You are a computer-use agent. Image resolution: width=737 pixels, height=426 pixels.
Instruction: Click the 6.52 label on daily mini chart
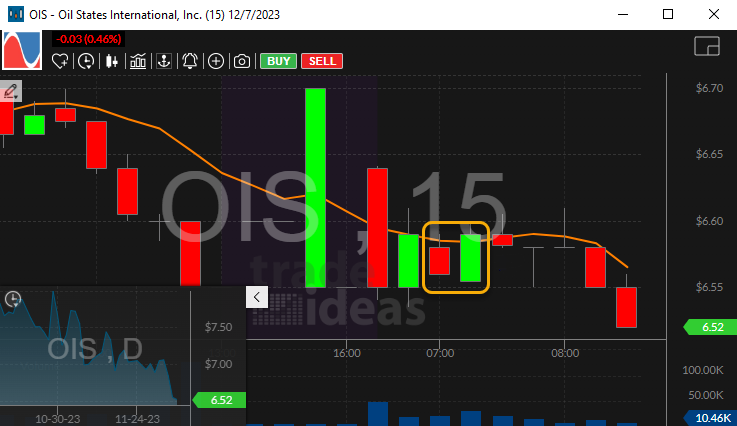pyautogui.click(x=220, y=400)
